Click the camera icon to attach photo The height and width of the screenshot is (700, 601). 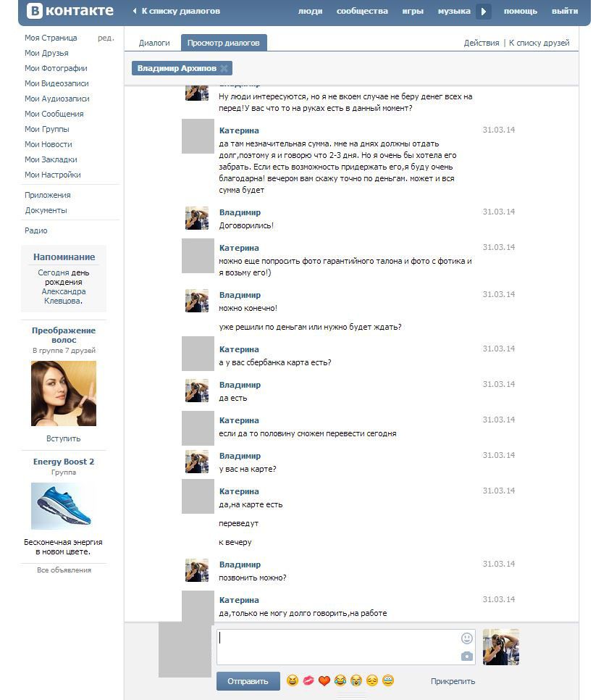(466, 657)
